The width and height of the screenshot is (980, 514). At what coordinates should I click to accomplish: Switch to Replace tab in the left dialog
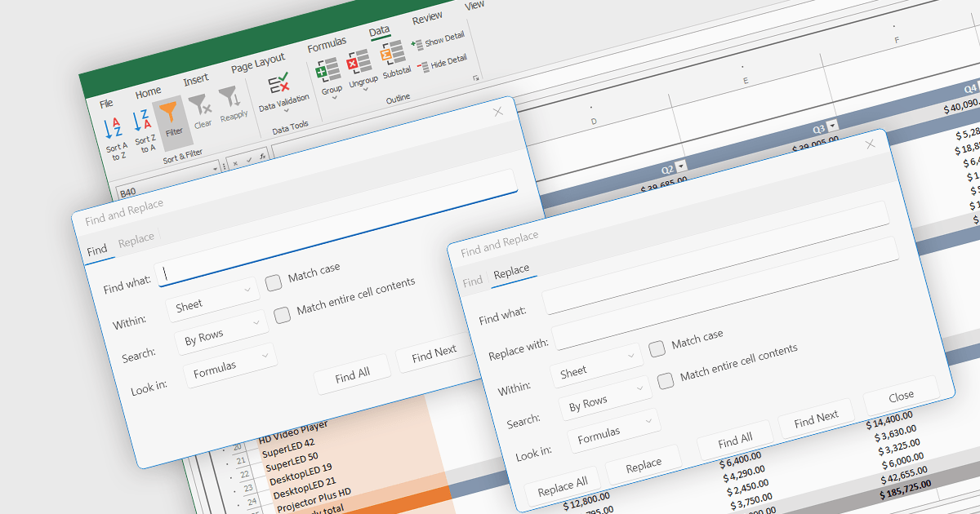click(136, 239)
